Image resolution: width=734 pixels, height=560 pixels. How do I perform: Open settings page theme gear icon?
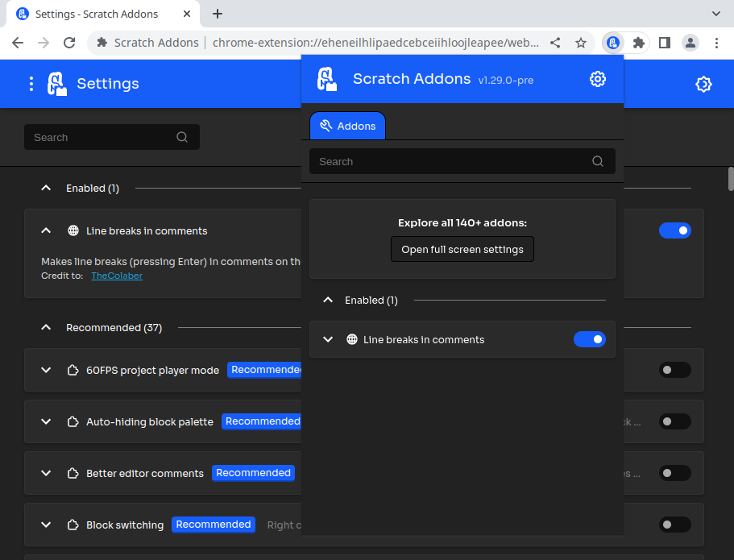(x=703, y=85)
